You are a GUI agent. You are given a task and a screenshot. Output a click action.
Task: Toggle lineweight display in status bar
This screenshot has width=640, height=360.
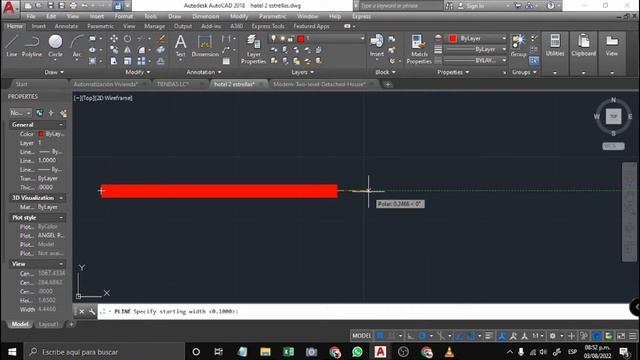click(489, 336)
